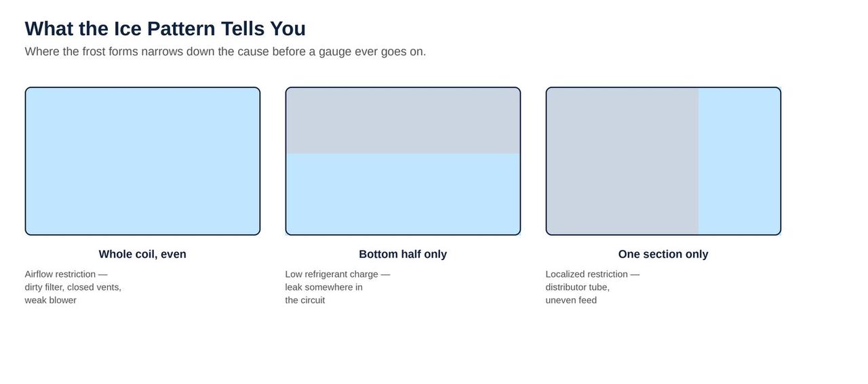Click the 'leak somewhere in' text line
This screenshot has height=384, width=868.
pyautogui.click(x=324, y=287)
